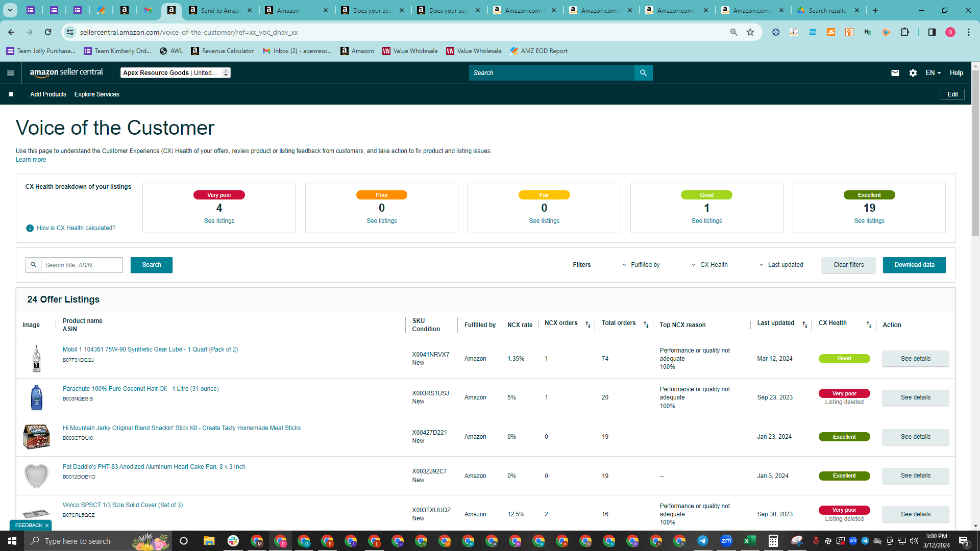980x551 pixels.
Task: Click the Hi Mountain Jerky product thumbnail
Action: click(36, 437)
